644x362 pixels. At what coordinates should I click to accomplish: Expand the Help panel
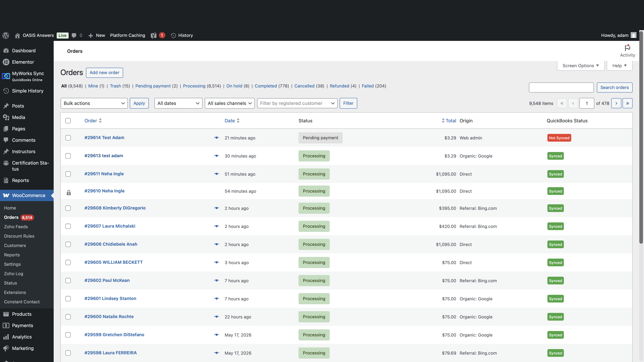pyautogui.click(x=620, y=66)
